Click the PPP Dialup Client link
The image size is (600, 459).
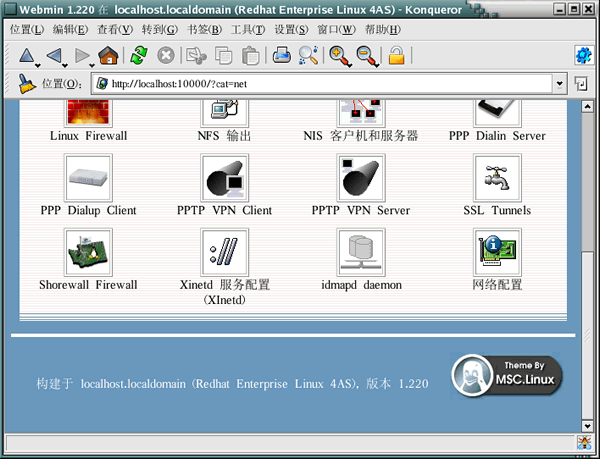(88, 210)
